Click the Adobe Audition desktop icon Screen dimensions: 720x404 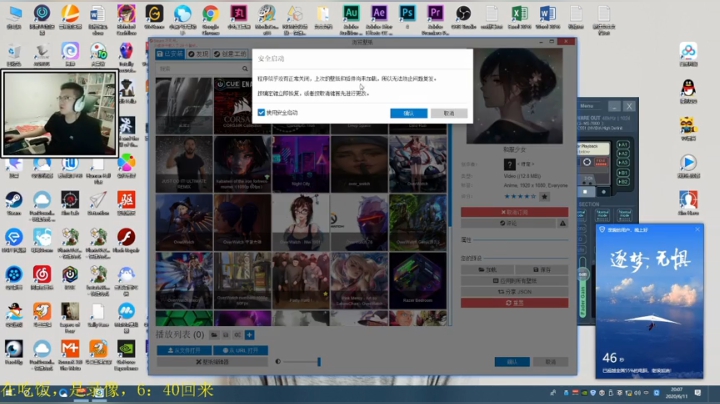[351, 18]
